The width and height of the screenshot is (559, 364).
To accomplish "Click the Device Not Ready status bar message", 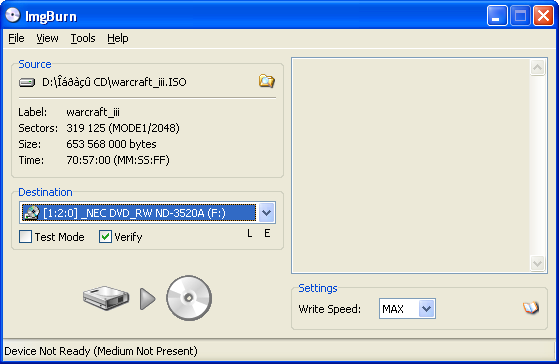I will pos(101,351).
